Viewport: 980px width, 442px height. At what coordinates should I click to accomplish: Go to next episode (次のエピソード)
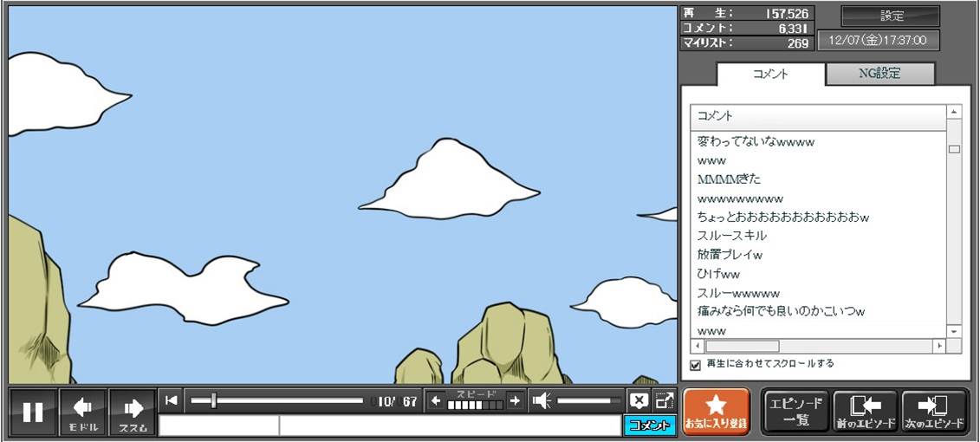(934, 412)
